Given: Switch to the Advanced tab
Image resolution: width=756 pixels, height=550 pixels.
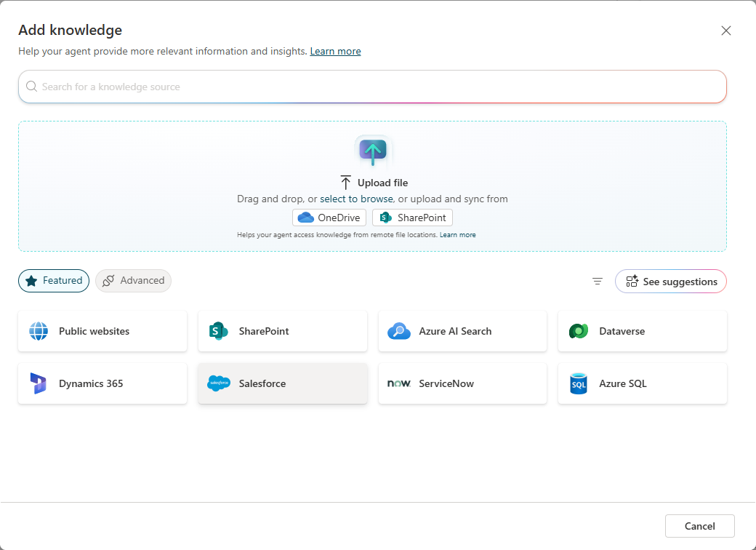Looking at the screenshot, I should (x=133, y=281).
